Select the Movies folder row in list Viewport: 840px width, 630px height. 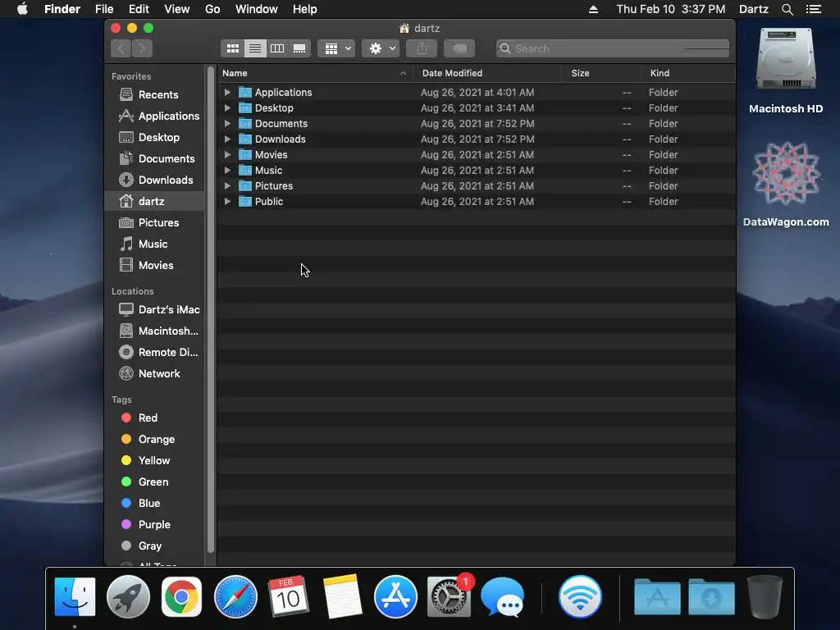[477, 154]
